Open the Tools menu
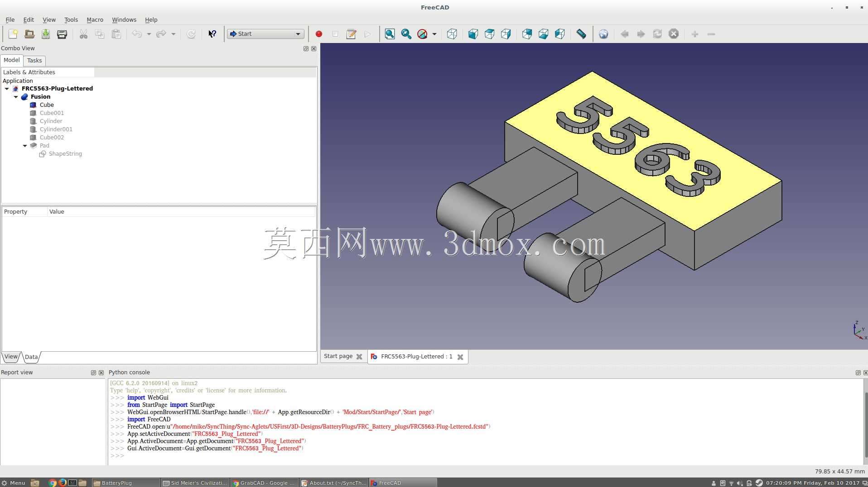Image resolution: width=868 pixels, height=487 pixels. (71, 20)
